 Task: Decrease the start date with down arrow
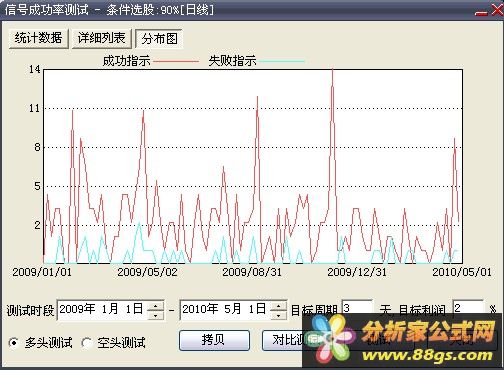coord(155,315)
